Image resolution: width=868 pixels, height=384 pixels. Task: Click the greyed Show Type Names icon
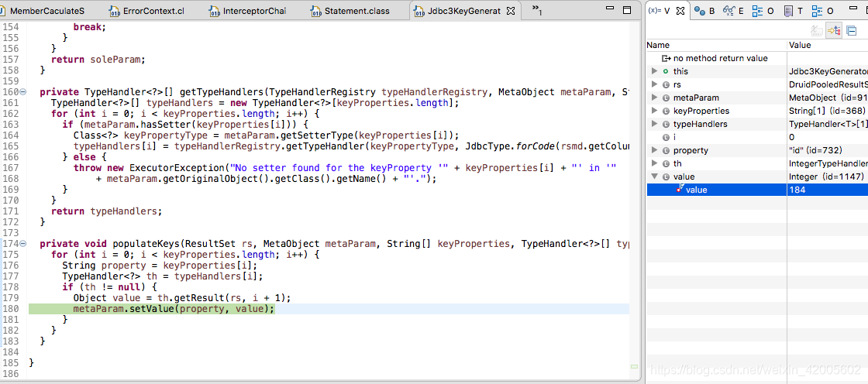817,31
